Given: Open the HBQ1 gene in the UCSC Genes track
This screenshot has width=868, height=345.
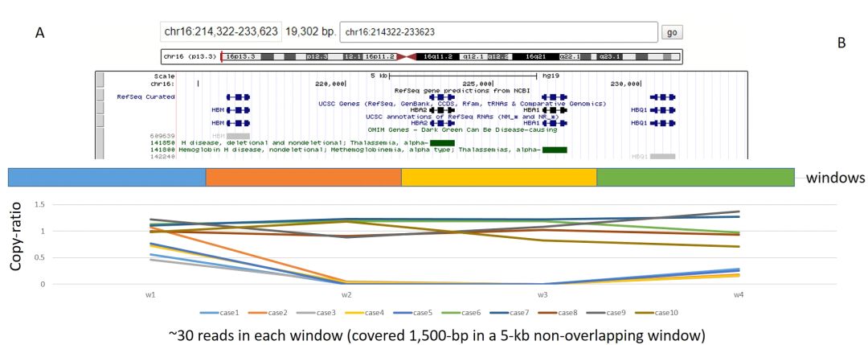Looking at the screenshot, I should pos(663,109).
